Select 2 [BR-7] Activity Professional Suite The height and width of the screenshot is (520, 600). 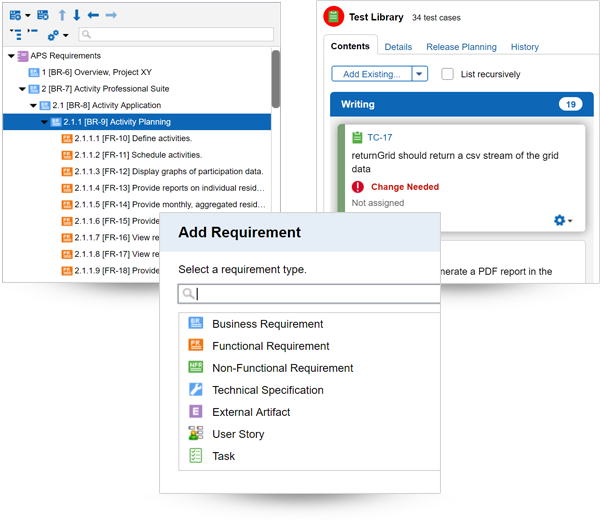(x=105, y=89)
